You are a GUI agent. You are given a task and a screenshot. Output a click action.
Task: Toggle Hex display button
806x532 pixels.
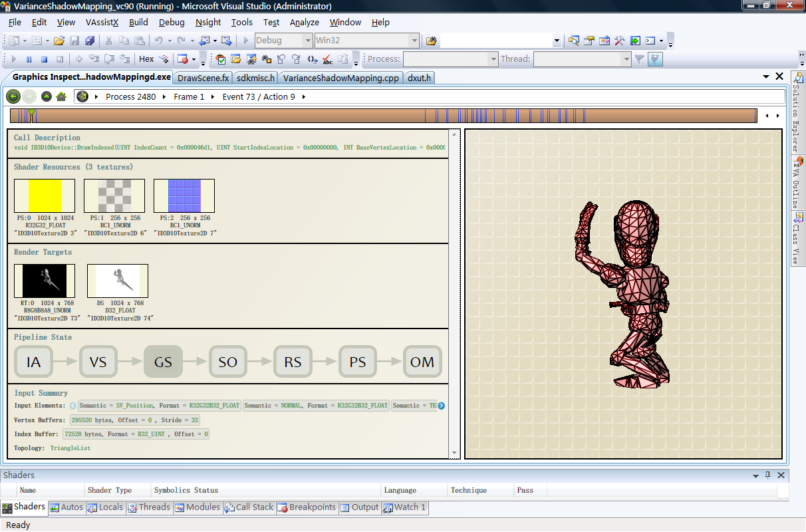tap(146, 59)
